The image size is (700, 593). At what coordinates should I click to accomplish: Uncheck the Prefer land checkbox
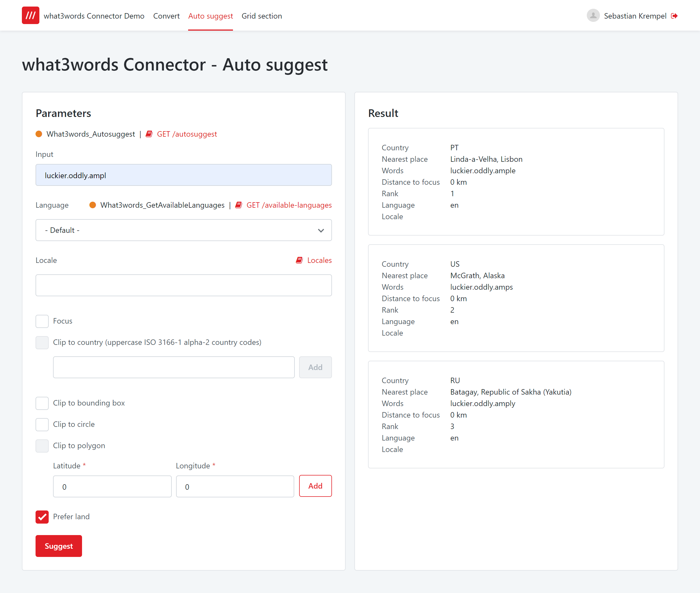tap(42, 517)
